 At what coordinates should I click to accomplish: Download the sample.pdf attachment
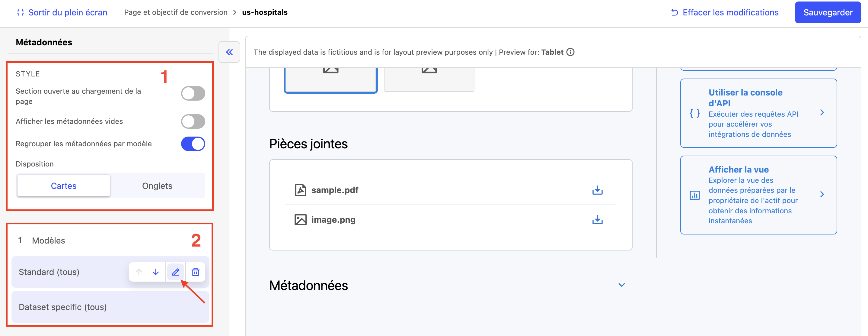[x=597, y=190]
